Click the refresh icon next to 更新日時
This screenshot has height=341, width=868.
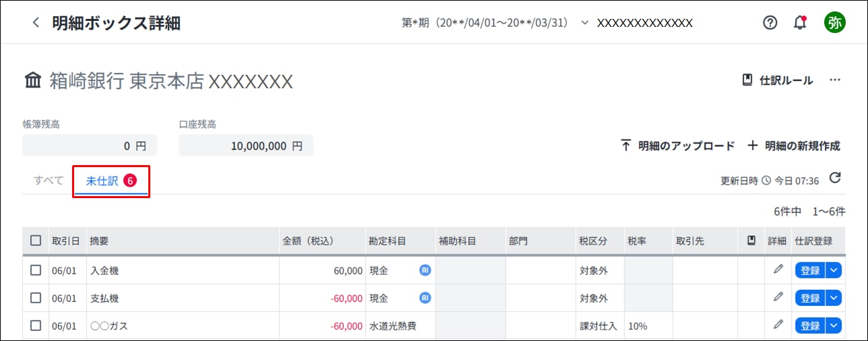click(835, 179)
